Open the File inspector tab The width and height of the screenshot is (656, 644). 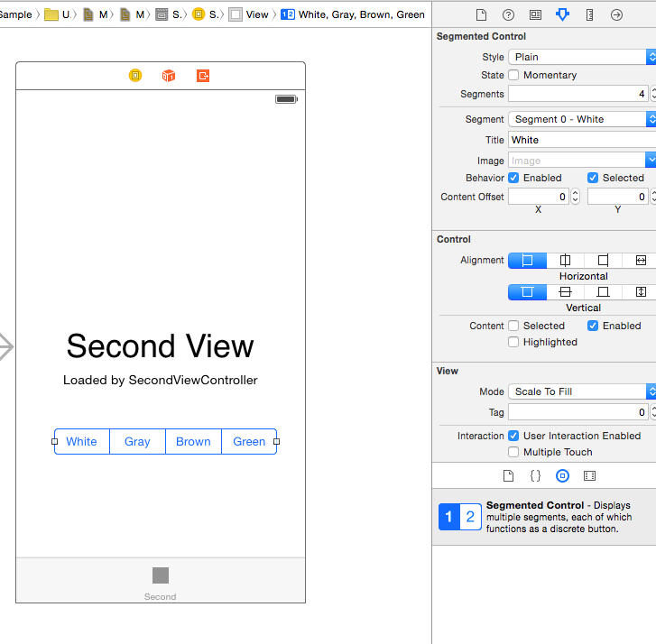[x=481, y=15]
